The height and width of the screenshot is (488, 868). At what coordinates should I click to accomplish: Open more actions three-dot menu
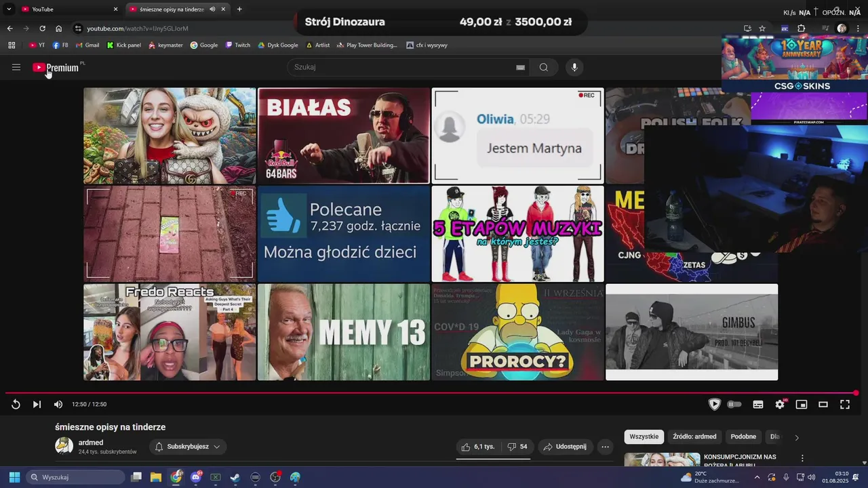point(605,447)
